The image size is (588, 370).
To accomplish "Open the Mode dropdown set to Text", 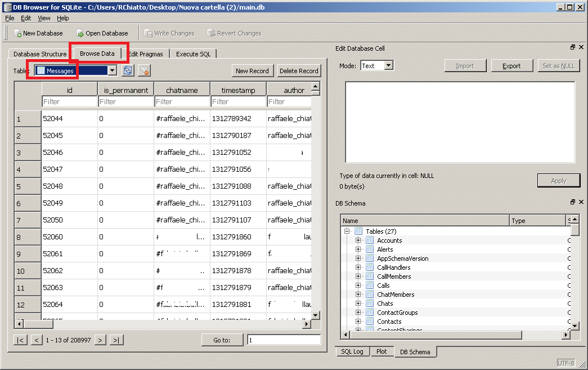I will pos(388,66).
